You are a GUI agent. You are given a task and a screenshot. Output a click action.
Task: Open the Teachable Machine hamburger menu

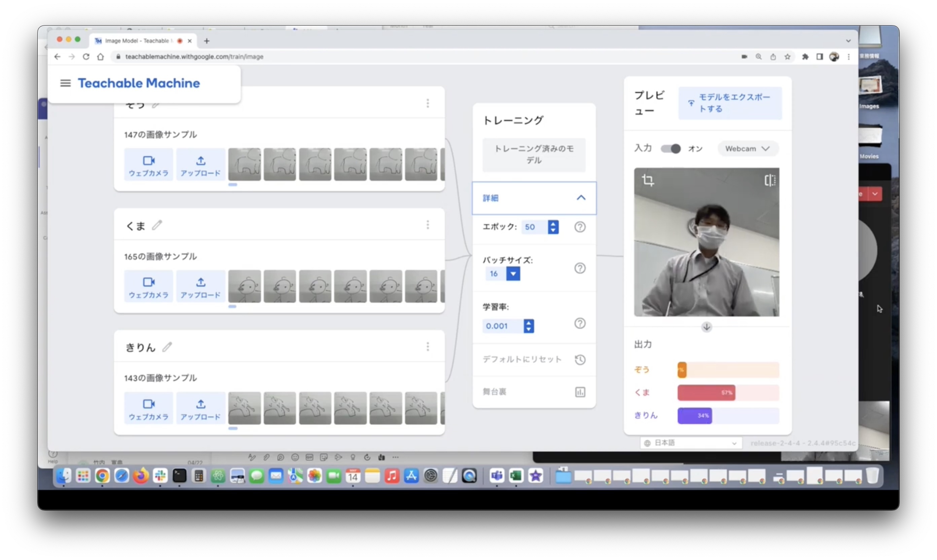[65, 83]
